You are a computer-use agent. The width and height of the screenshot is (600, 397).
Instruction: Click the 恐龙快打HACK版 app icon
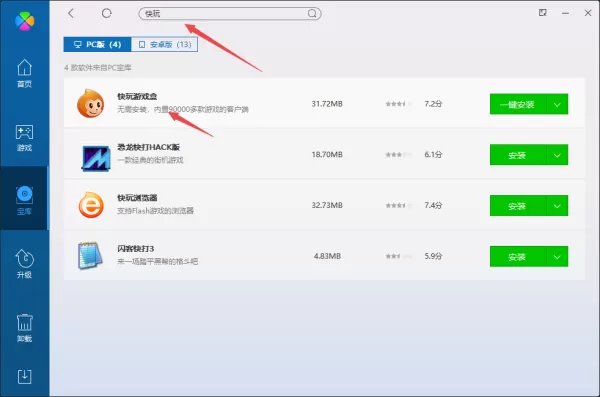96,158
